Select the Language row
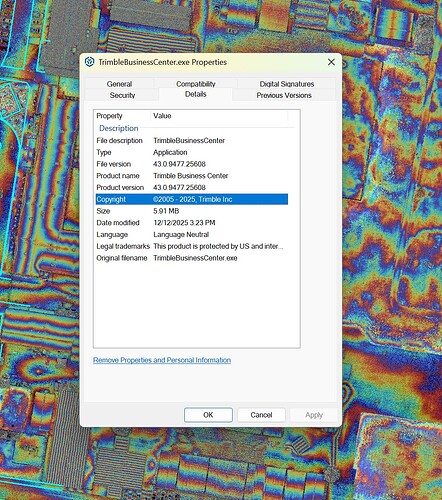 click(x=192, y=235)
